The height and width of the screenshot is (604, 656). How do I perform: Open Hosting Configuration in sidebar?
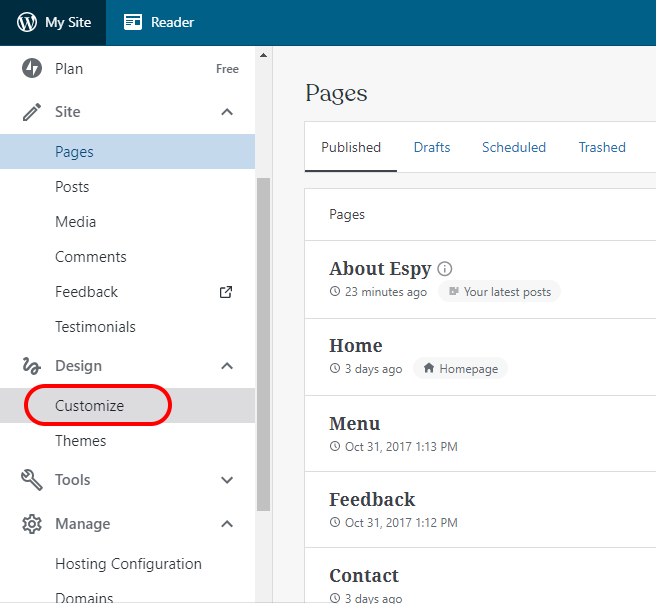tap(128, 564)
